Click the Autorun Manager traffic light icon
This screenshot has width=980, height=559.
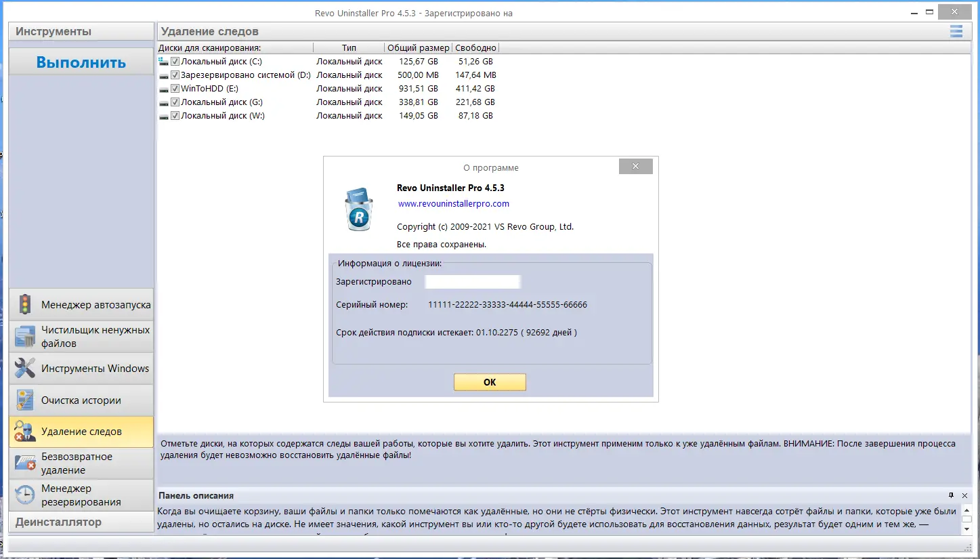click(25, 305)
